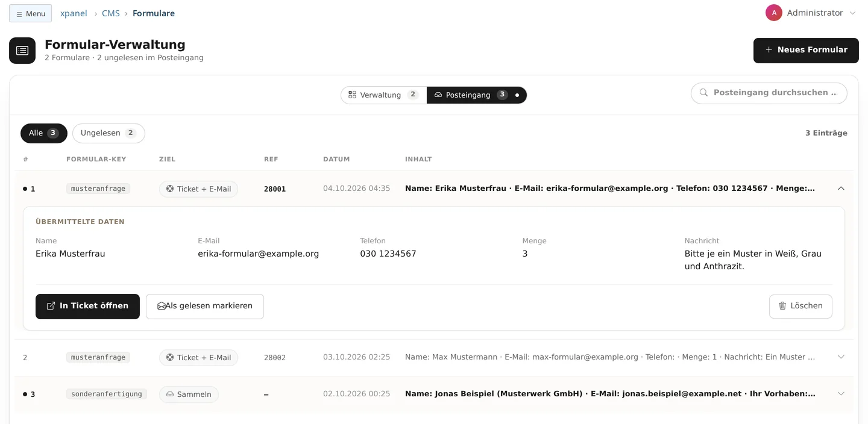Click the Menge value 3 in details
The height and width of the screenshot is (424, 868).
point(525,254)
